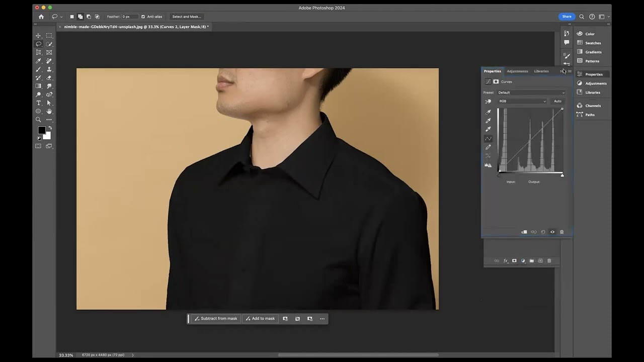This screenshot has width=644, height=362.
Task: Click Subtract from mask button
Action: 216,319
